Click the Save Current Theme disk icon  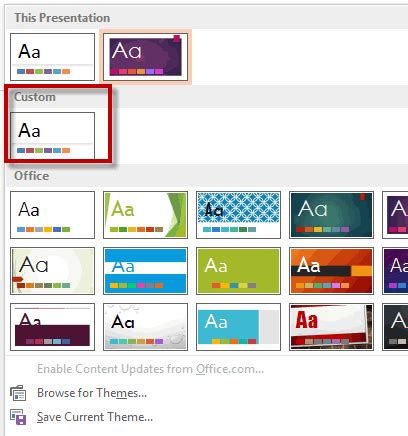[18, 417]
